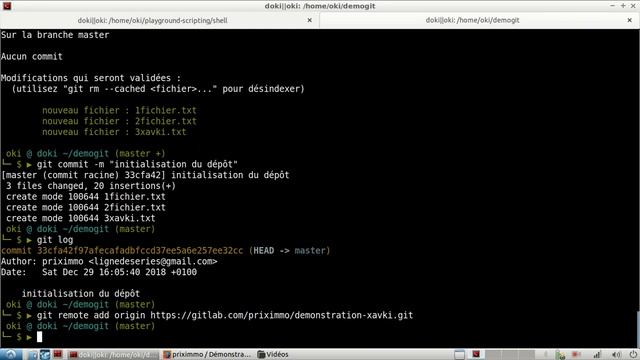Click the red recording indicator tray icon
Screen dimensions: 640x360
[x=576, y=355]
